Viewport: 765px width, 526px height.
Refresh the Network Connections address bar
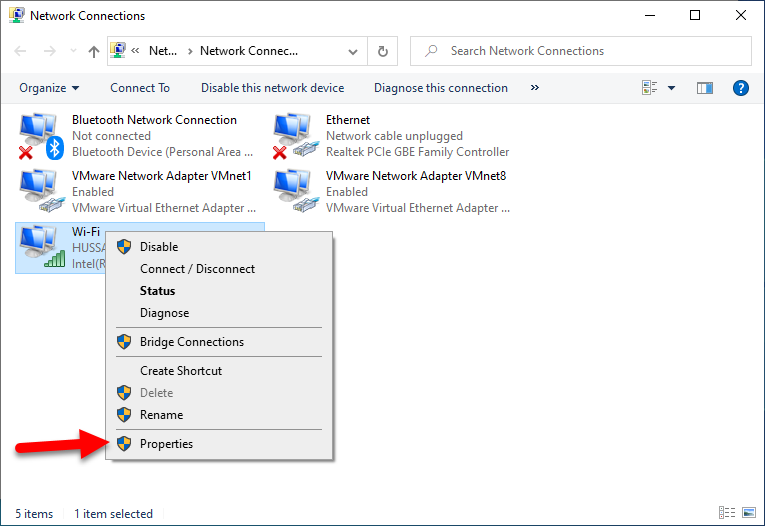[382, 51]
